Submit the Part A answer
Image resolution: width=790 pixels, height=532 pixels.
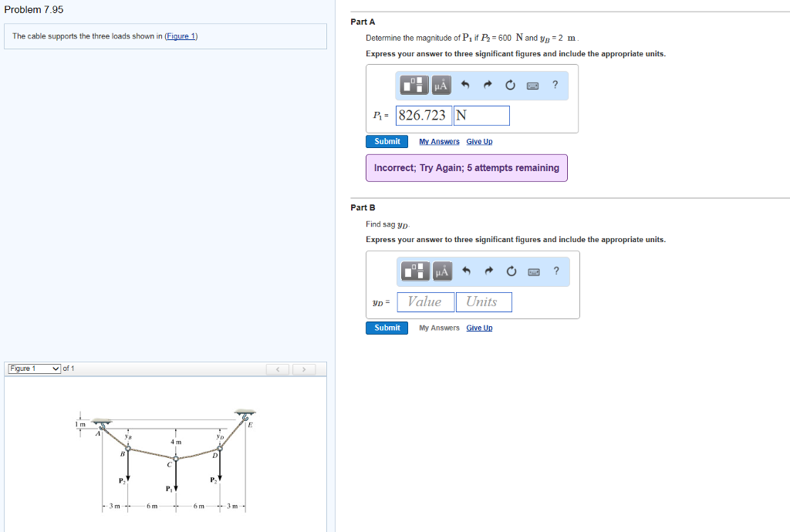pyautogui.click(x=387, y=141)
